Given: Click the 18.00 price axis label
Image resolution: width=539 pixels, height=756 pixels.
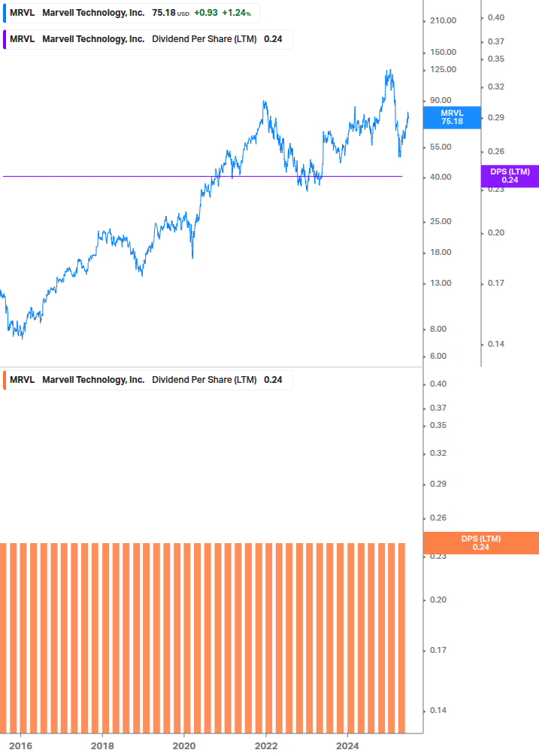Looking at the screenshot, I should point(441,252).
